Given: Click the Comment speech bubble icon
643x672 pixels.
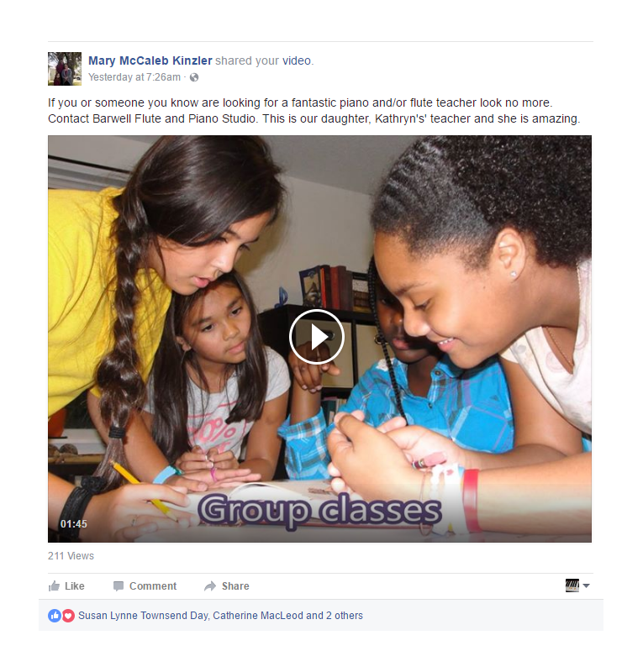Looking at the screenshot, I should coord(119,585).
